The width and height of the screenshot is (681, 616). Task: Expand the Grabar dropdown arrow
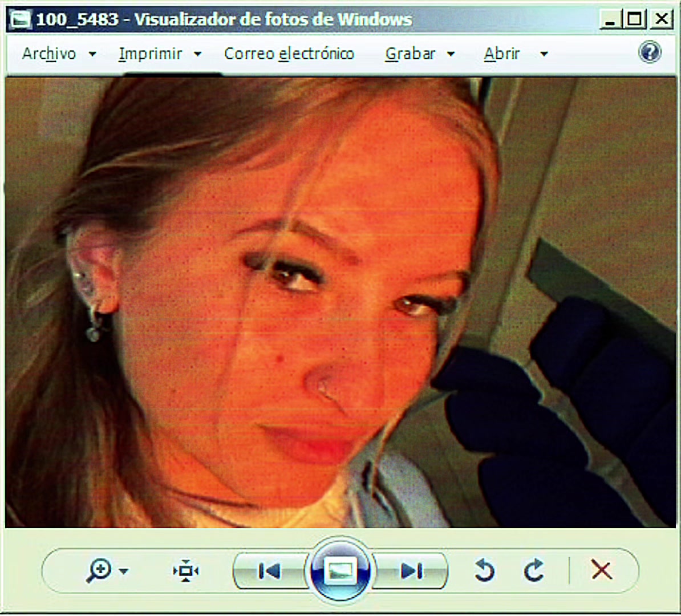[x=451, y=54]
